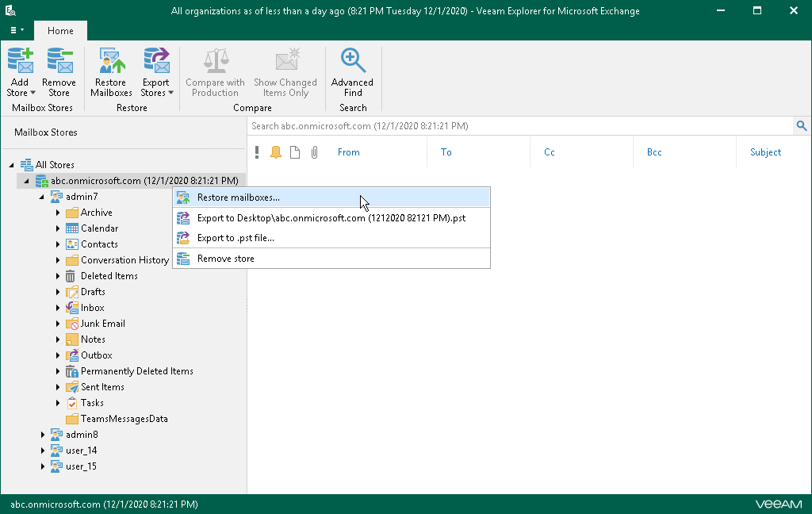Click the Deleted Items trash icon
The image size is (812, 514).
pyautogui.click(x=71, y=276)
